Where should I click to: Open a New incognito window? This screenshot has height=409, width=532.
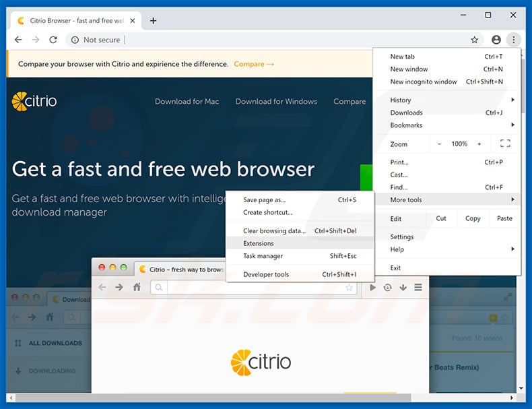pos(446,82)
